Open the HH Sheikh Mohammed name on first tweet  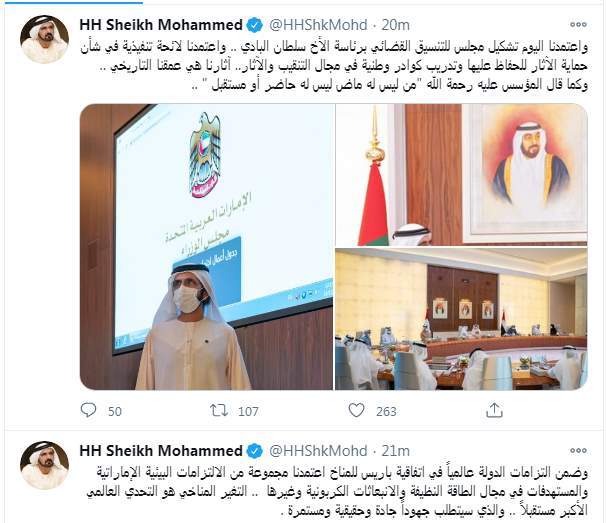point(161,25)
